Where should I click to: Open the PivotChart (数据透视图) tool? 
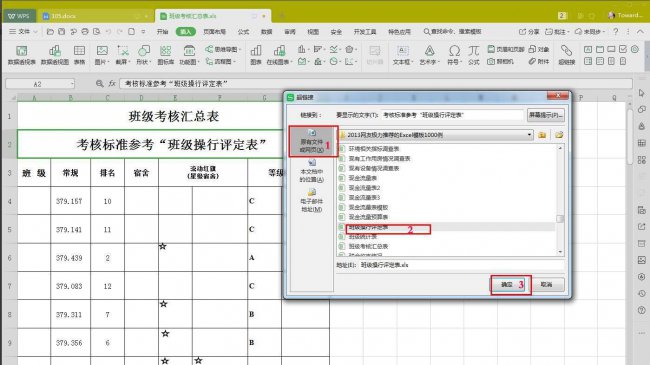55,55
